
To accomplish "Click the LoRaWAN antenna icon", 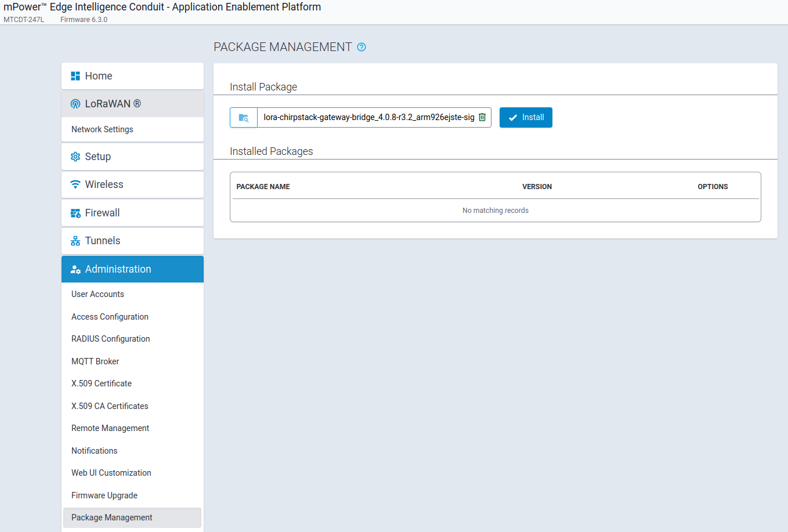I will (x=75, y=104).
